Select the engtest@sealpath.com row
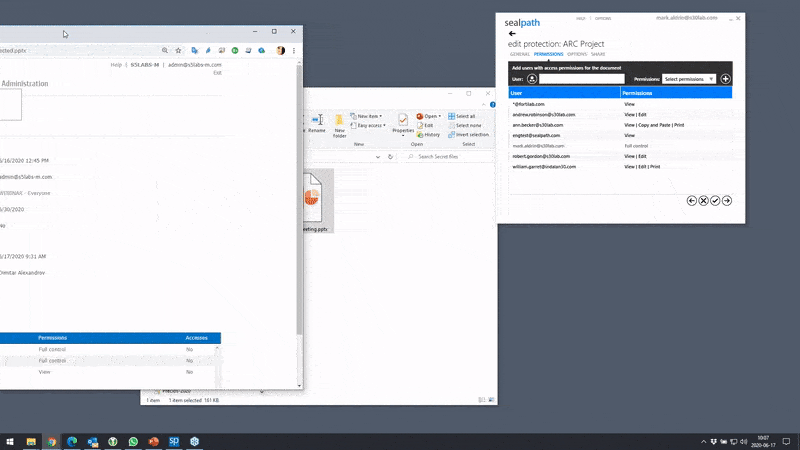 coord(620,136)
